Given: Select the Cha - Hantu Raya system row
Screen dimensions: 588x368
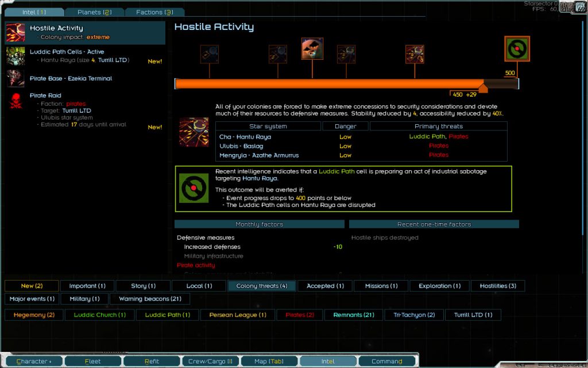Looking at the screenshot, I should [x=245, y=137].
